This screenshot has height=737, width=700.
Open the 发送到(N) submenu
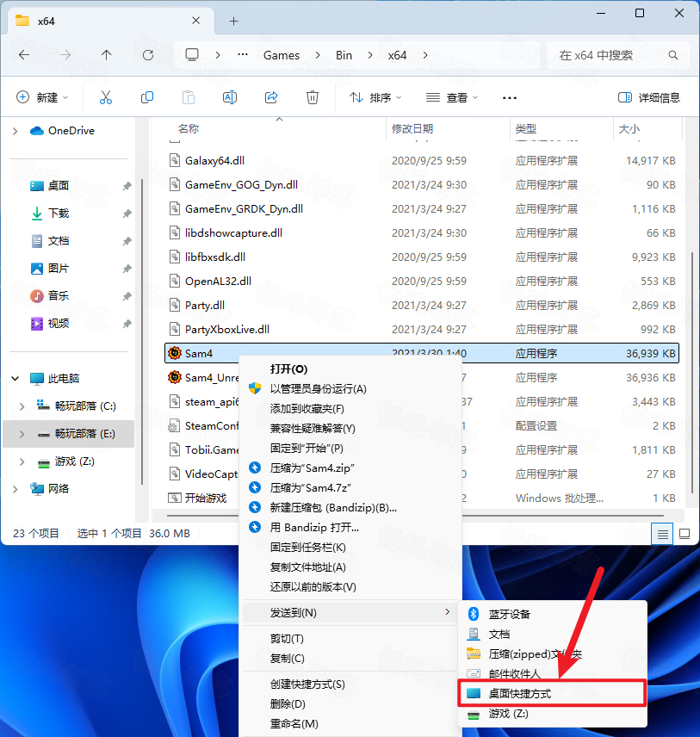click(350, 612)
